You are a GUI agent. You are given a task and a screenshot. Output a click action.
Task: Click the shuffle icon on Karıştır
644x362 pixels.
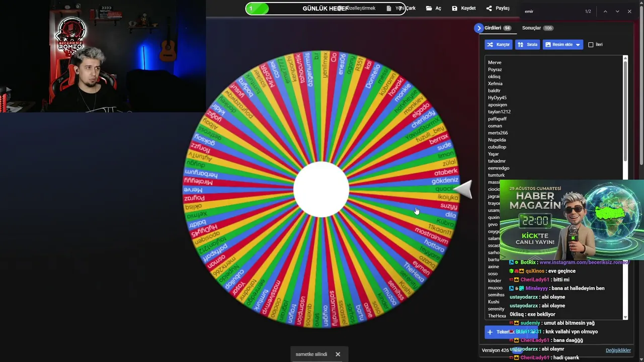[490, 45]
